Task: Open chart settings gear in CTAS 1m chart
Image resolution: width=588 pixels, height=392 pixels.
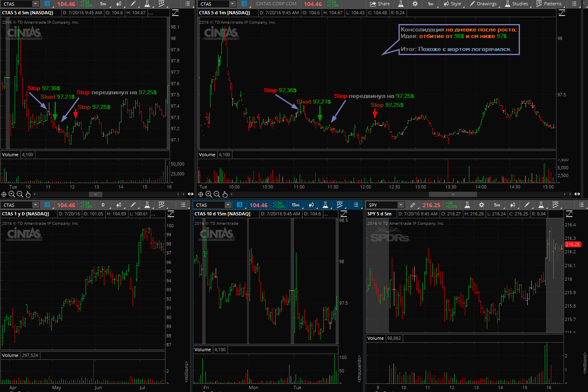Action: pyautogui.click(x=415, y=4)
